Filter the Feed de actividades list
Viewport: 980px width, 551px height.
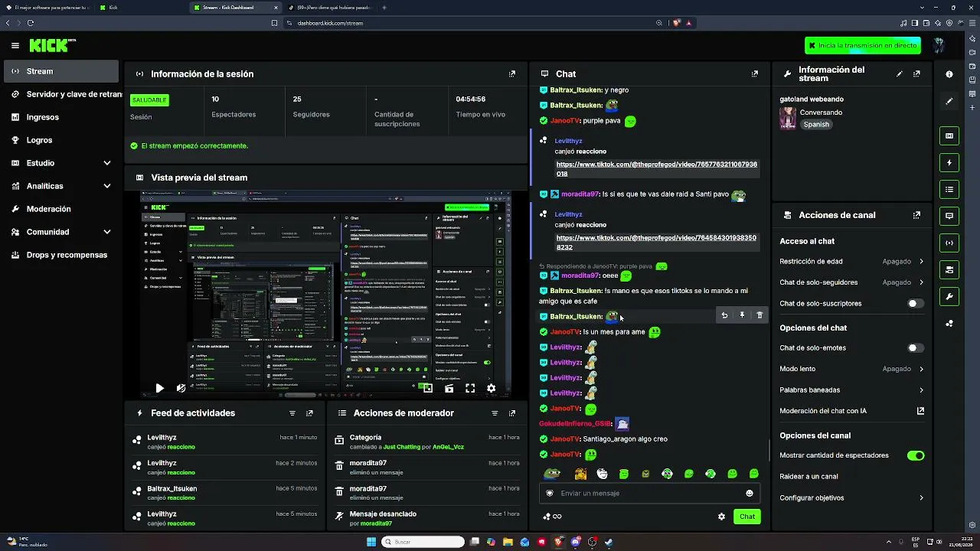coord(292,413)
